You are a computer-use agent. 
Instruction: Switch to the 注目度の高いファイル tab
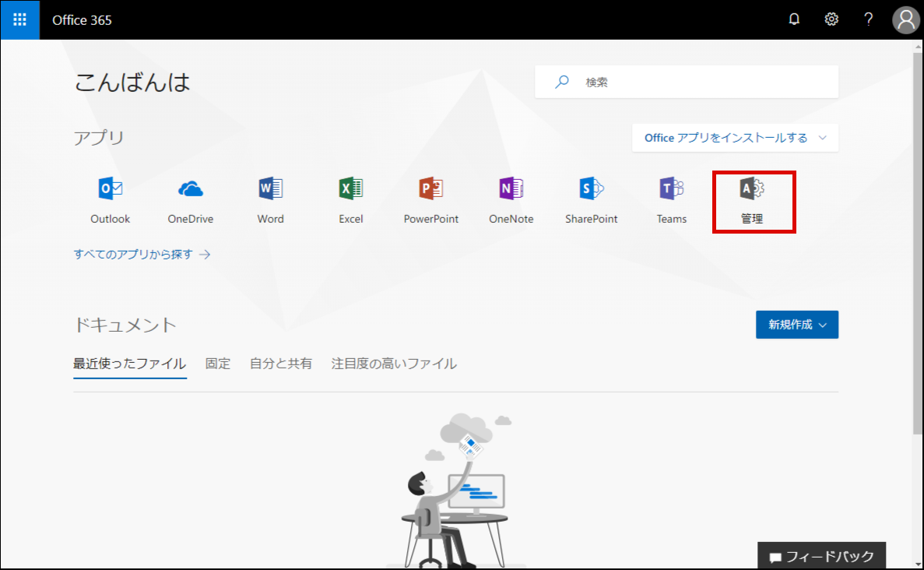(x=394, y=364)
